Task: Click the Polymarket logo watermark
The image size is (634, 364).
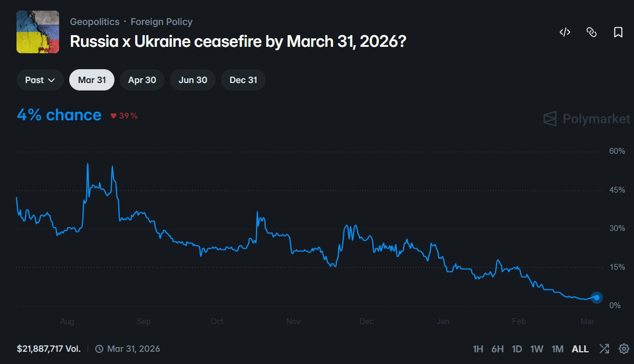Action: click(x=586, y=119)
